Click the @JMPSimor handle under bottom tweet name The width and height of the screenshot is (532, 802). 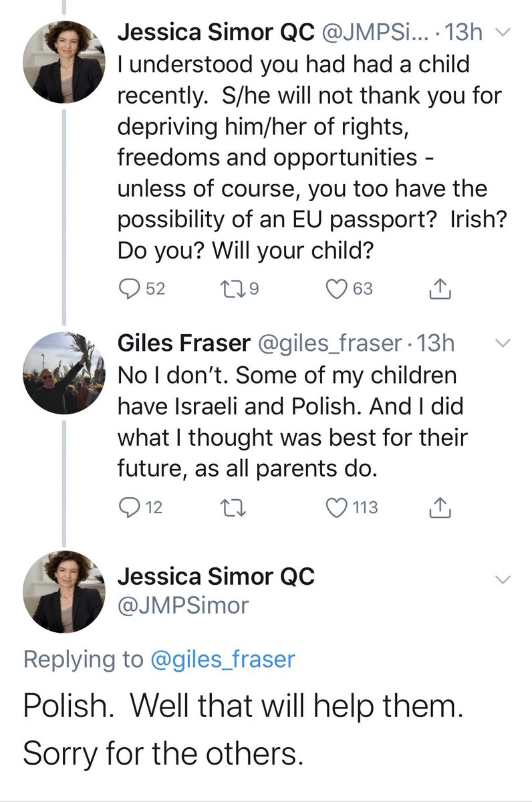(x=182, y=606)
